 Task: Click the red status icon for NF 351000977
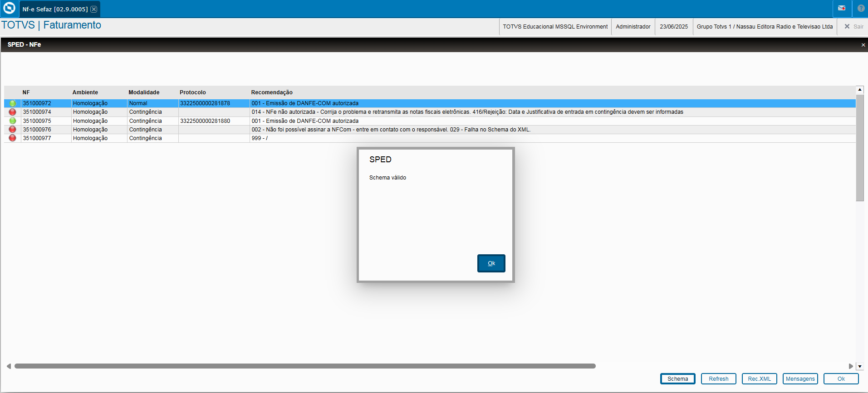pyautogui.click(x=13, y=138)
